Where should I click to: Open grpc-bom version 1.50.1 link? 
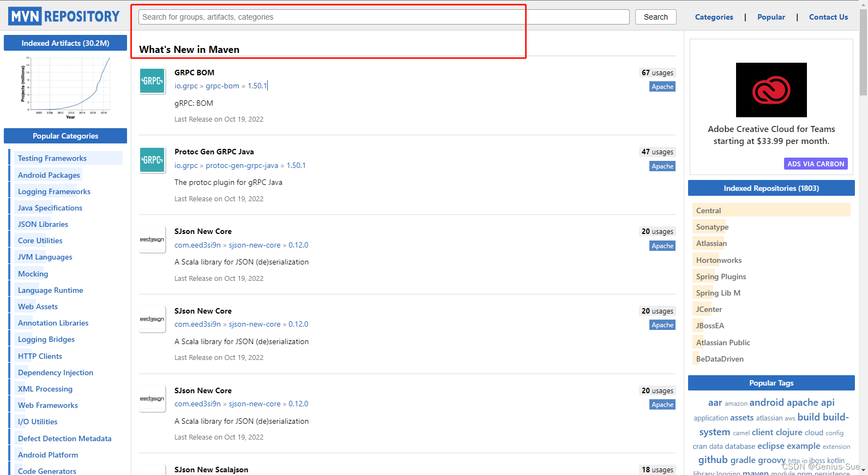(x=257, y=86)
